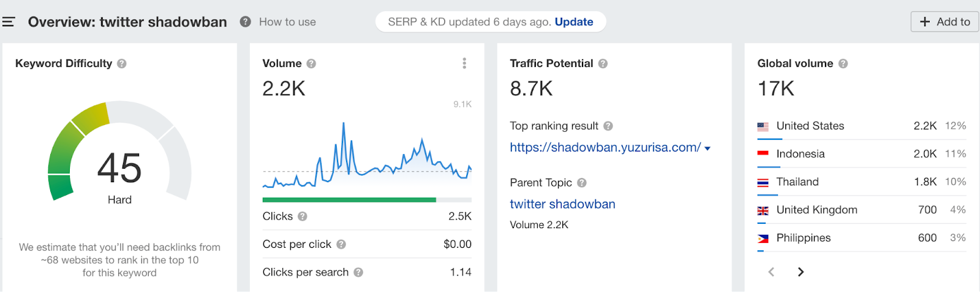Click the Clicks help icon
Screen dimensions: 980x292
point(303,216)
